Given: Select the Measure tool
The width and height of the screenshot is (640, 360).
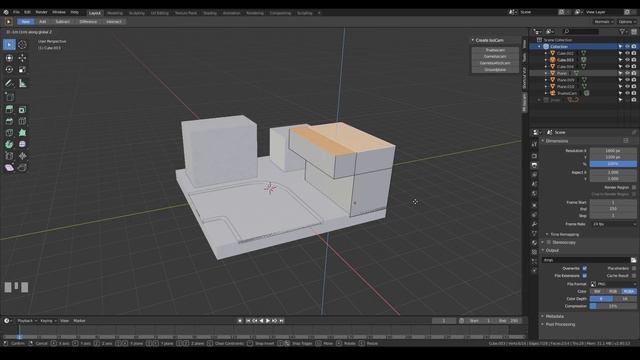Looking at the screenshot, I should point(22,83).
